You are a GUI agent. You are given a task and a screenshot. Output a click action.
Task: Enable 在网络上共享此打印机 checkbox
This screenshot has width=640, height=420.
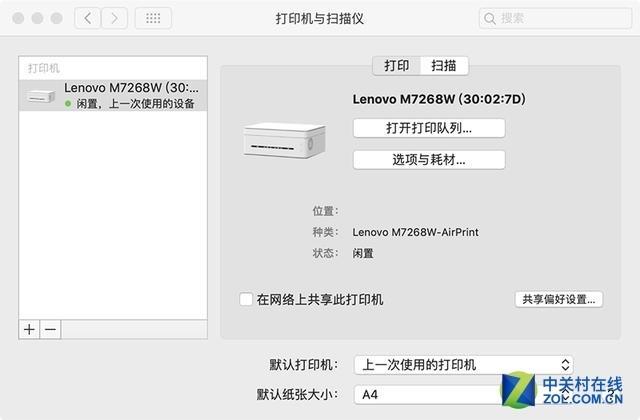(246, 299)
